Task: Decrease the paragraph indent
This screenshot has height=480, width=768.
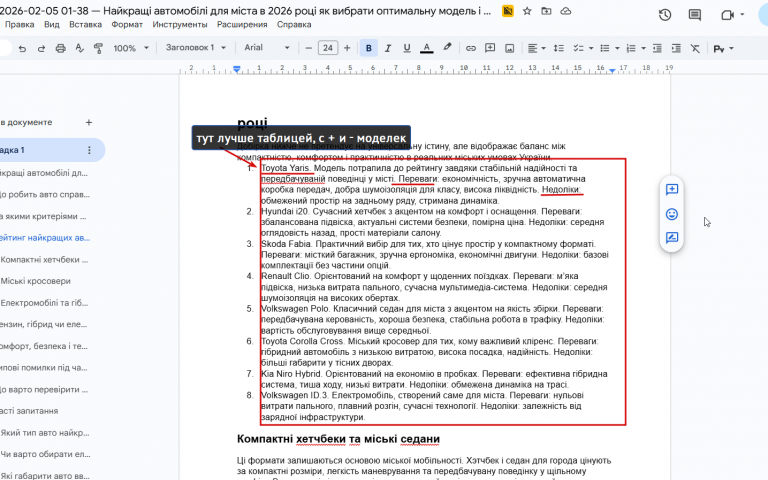Action: point(657,48)
